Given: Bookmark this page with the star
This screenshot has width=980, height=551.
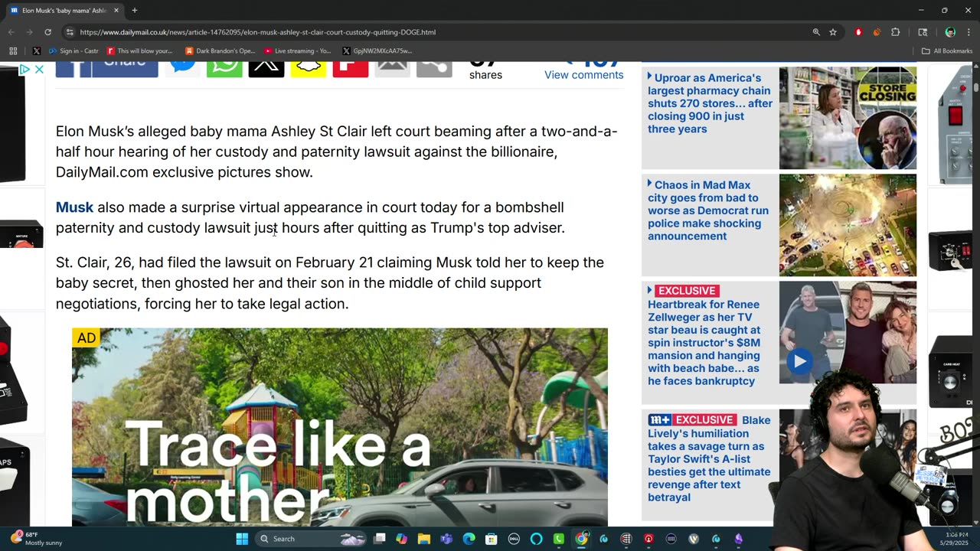Looking at the screenshot, I should [833, 32].
